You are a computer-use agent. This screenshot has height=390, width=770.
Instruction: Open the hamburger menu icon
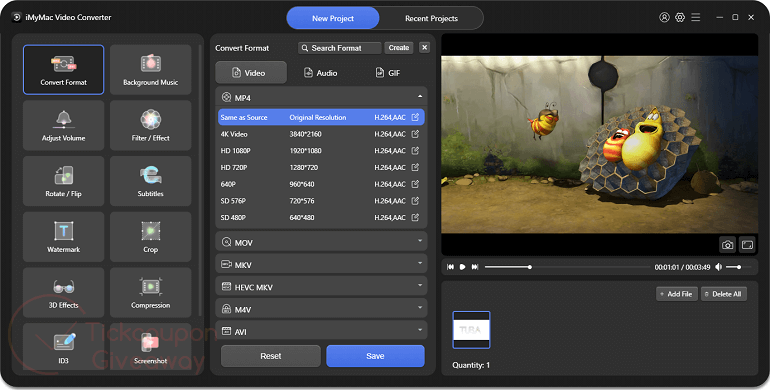(x=695, y=18)
